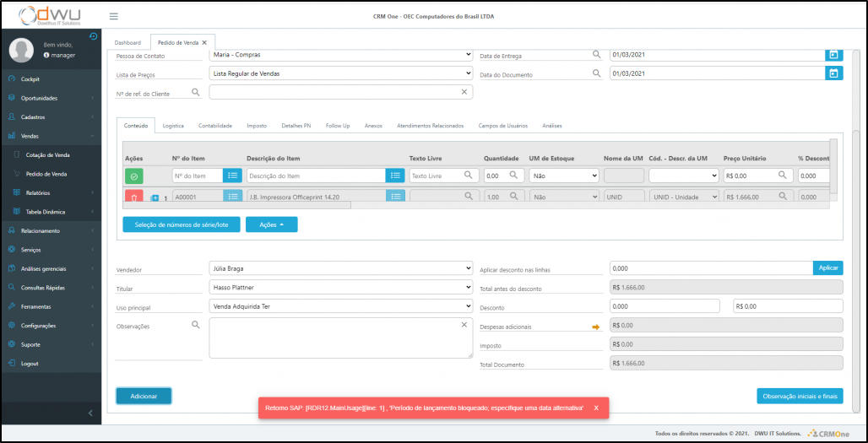Image resolution: width=868 pixels, height=443 pixels.
Task: Open the Vendedor dropdown showing Júlia Braga
Action: [340, 268]
